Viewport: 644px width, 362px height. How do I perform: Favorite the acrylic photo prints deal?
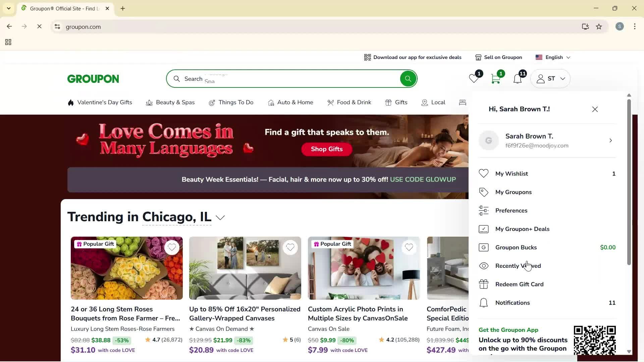409,247
